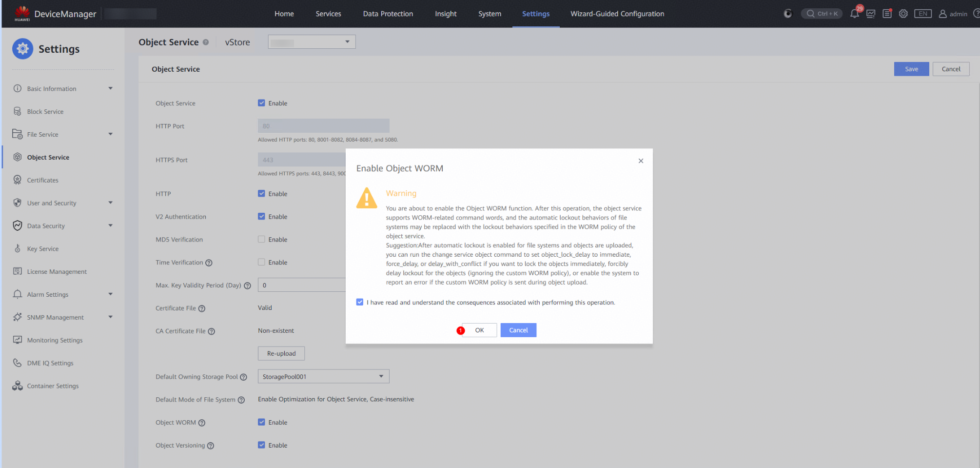Open the admin user menu
Image resolution: width=980 pixels, height=468 pixels.
tap(953, 14)
